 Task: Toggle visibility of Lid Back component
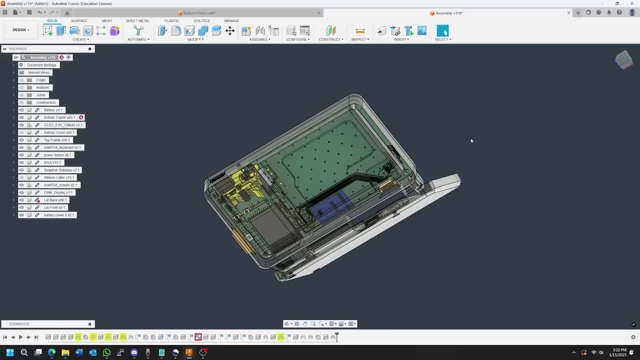click(22, 200)
